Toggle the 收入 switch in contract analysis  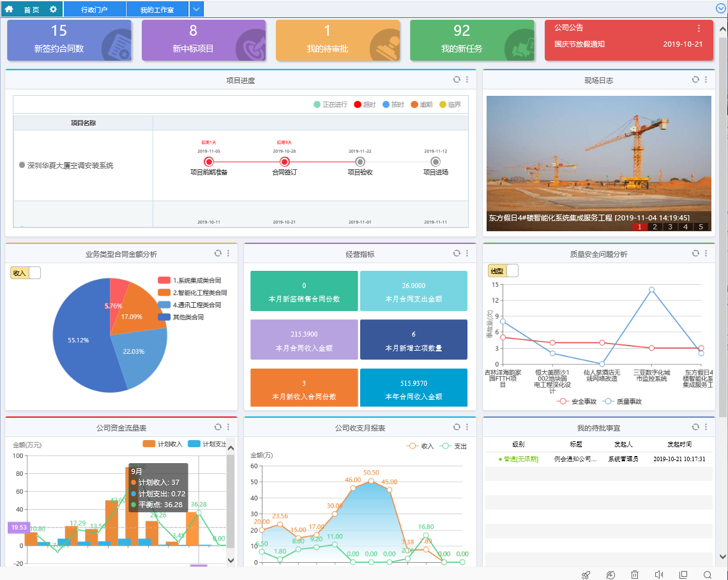pyautogui.click(x=26, y=273)
